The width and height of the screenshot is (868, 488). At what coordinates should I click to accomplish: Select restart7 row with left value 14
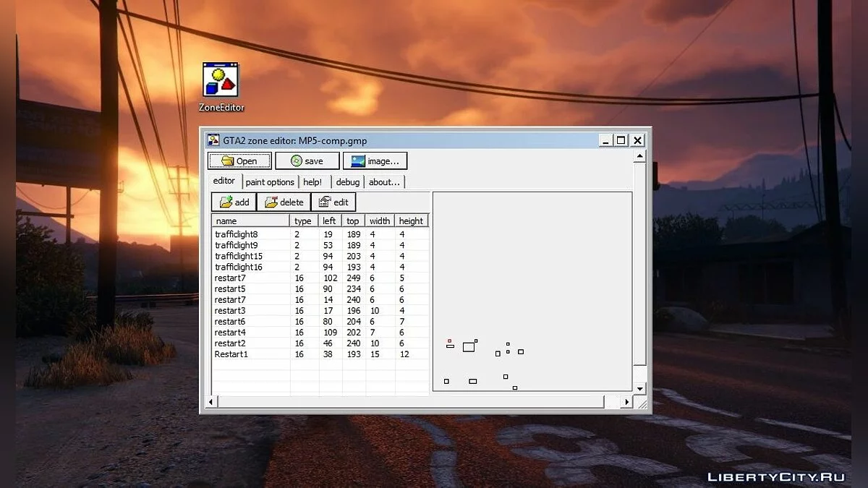coord(320,299)
